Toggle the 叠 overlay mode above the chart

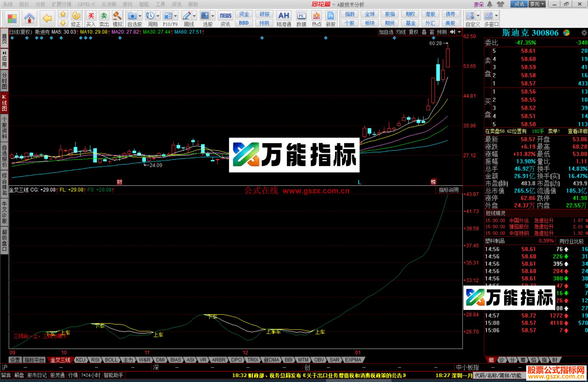coord(424,32)
